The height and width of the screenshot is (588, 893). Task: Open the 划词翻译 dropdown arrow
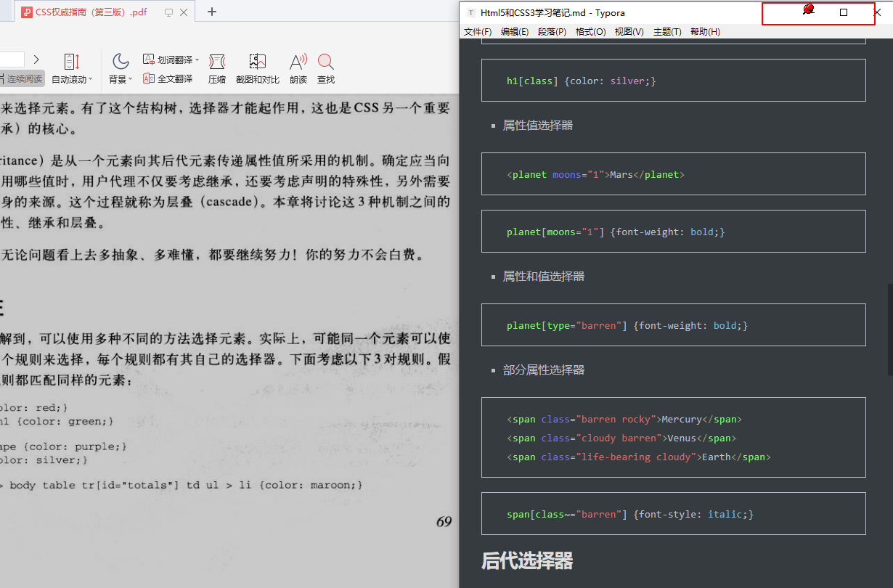click(197, 60)
